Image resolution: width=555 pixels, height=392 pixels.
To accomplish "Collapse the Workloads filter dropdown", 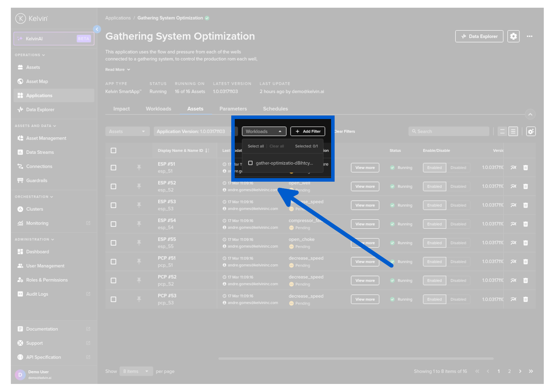I will click(x=264, y=132).
